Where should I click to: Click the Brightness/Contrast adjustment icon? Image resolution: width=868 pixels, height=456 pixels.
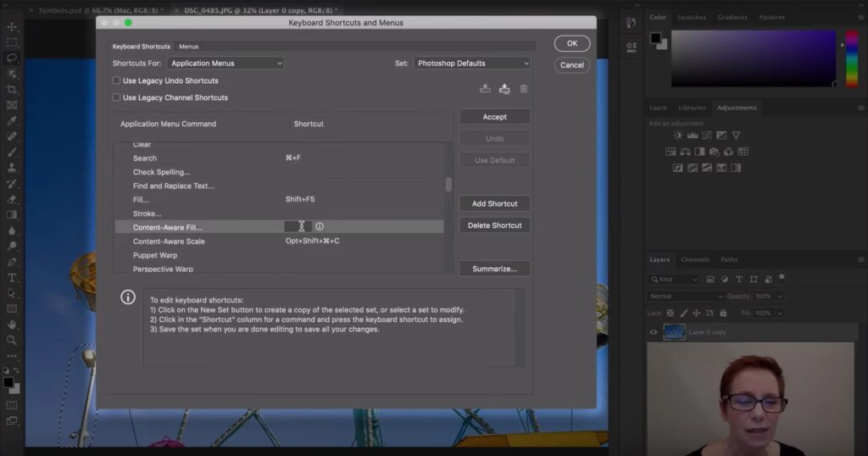pos(678,136)
